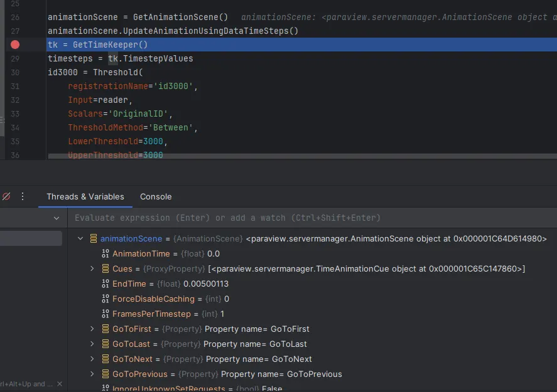
Task: Click the editor horizontal scrollbar
Action: point(301,156)
